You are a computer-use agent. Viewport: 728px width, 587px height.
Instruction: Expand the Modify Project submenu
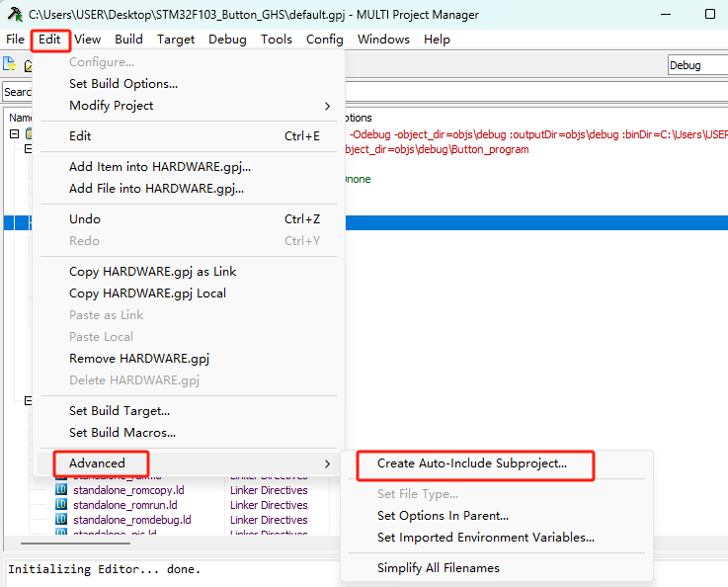pos(200,106)
